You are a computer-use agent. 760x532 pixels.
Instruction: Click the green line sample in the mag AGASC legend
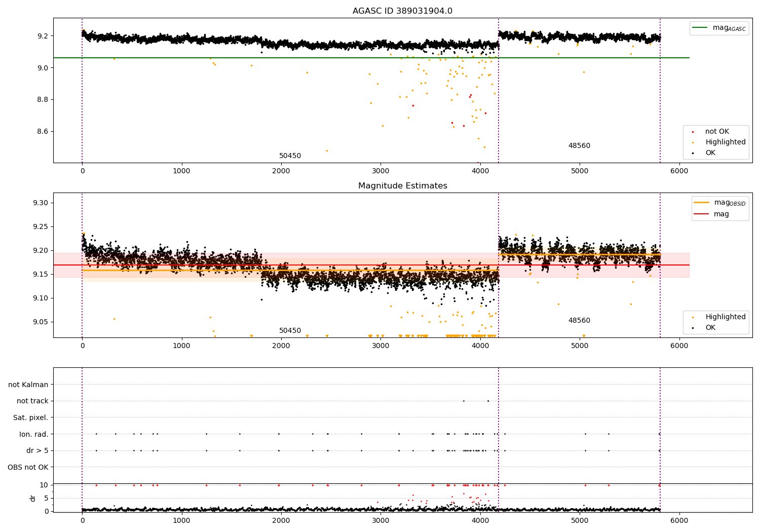click(x=700, y=28)
